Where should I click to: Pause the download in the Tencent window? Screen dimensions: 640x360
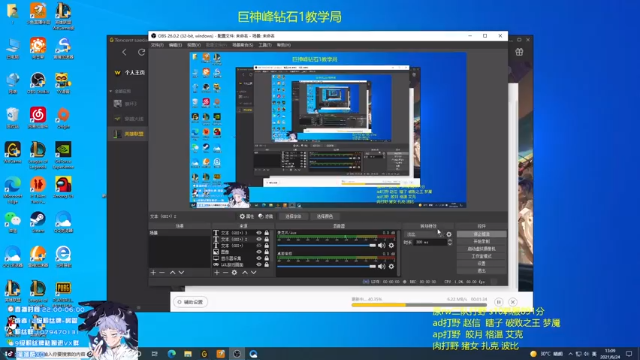pos(498,302)
